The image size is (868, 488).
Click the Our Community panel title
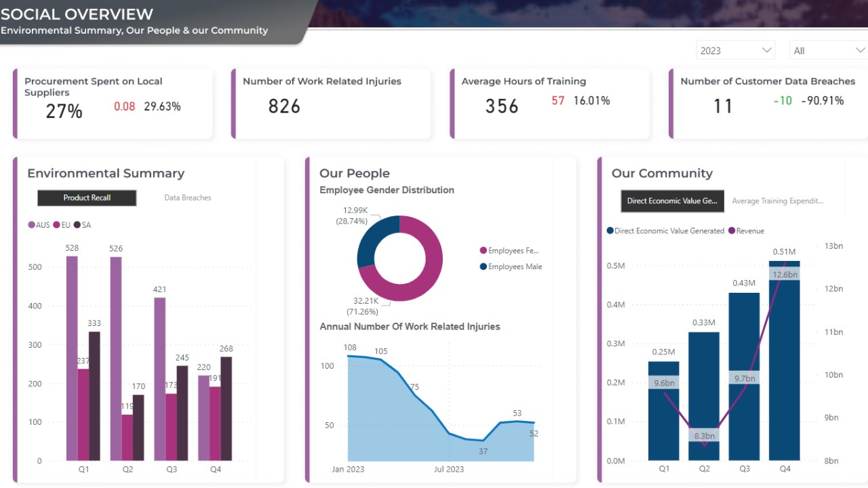coord(662,173)
